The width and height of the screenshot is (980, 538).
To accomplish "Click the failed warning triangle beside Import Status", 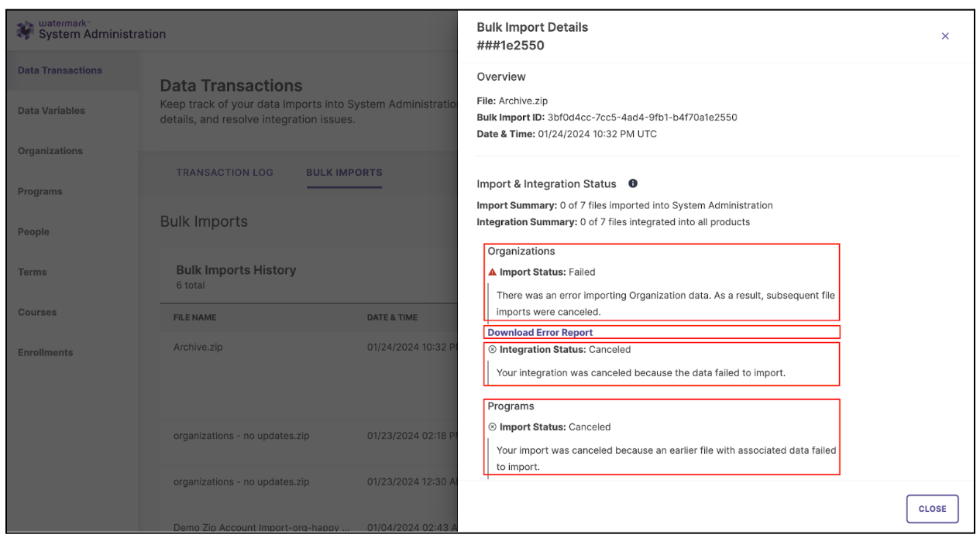I will pos(493,272).
